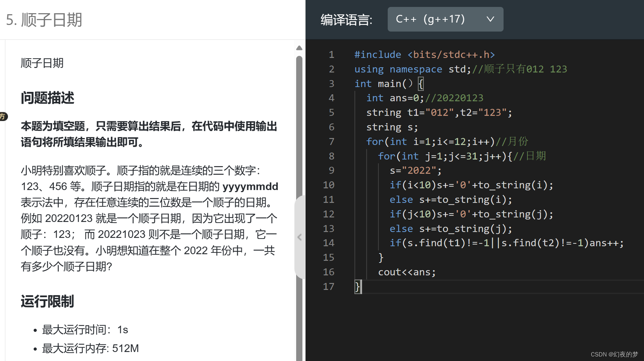The height and width of the screenshot is (361, 644).
Task: Open the C++ (g++17) language dropdown
Action: (445, 19)
